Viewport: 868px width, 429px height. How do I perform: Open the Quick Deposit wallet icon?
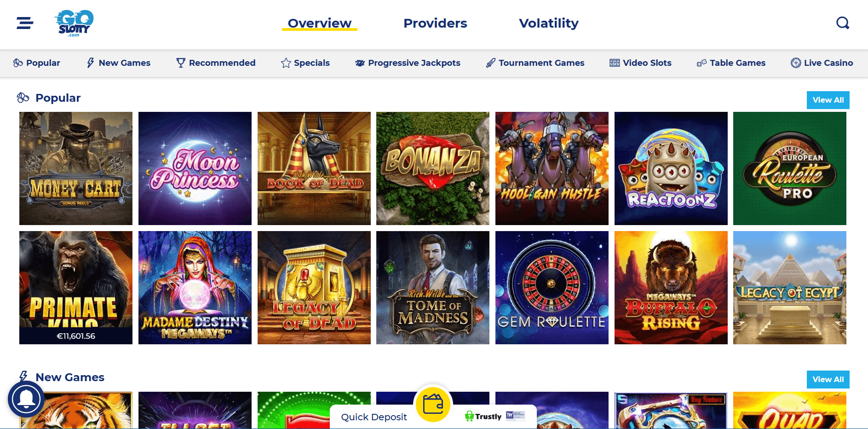433,405
